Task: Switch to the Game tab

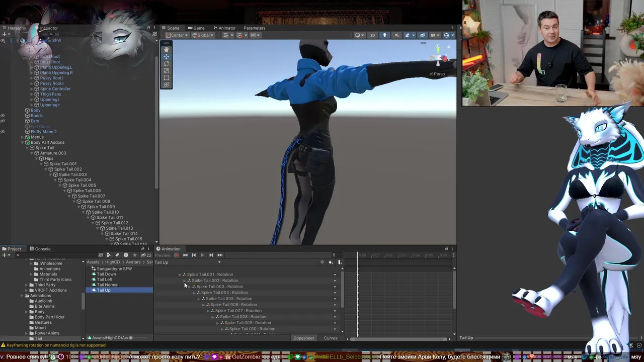Action: pos(196,28)
